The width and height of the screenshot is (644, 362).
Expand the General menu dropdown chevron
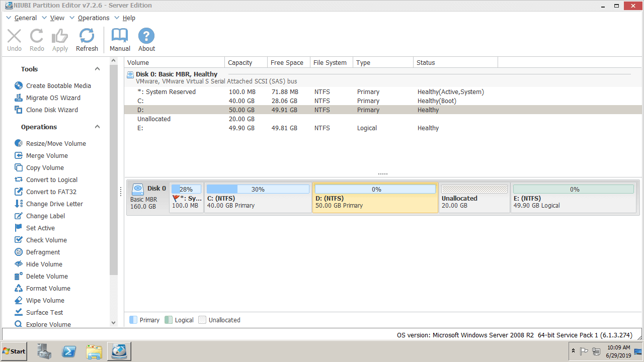click(9, 18)
